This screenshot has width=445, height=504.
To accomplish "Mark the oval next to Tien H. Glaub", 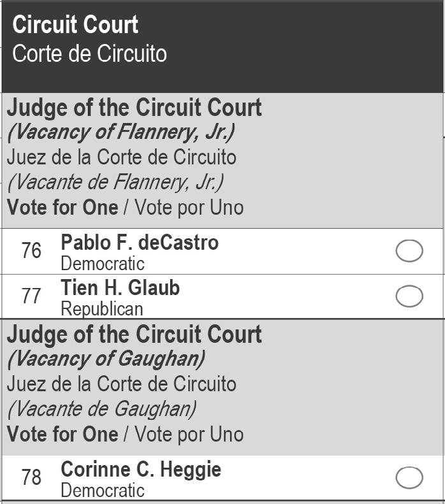I will pyautogui.click(x=409, y=296).
